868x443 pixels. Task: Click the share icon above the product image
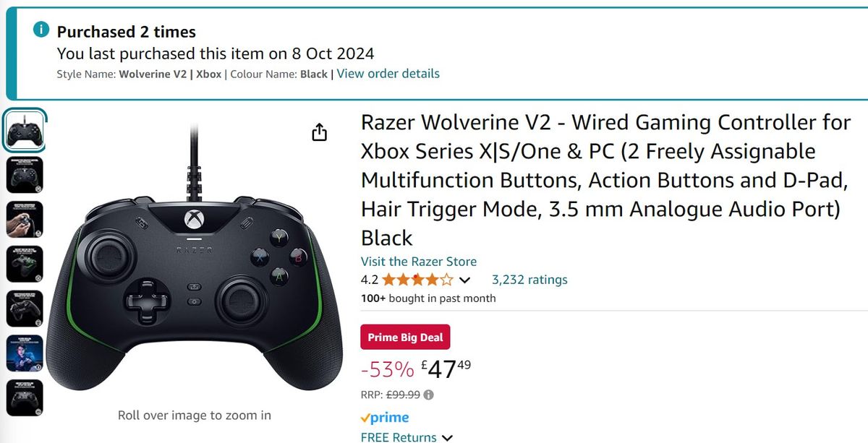[318, 132]
